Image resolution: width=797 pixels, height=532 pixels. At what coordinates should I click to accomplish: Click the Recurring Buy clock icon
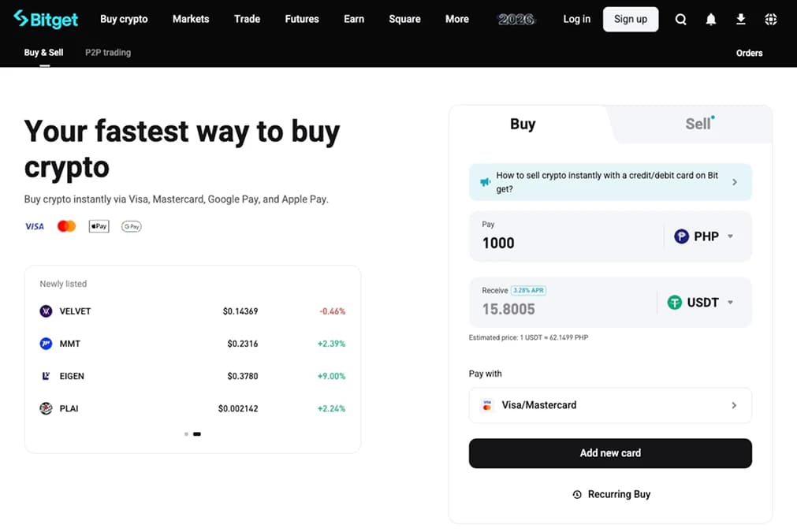577,494
